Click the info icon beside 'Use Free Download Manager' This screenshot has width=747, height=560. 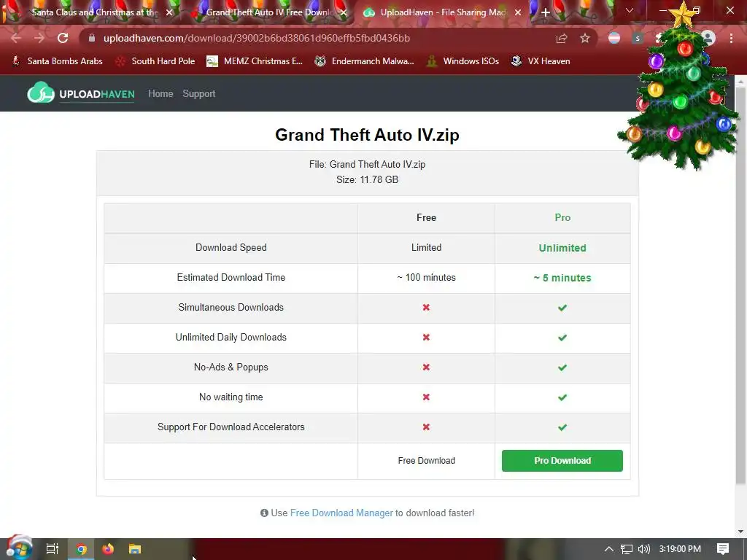pos(264,513)
